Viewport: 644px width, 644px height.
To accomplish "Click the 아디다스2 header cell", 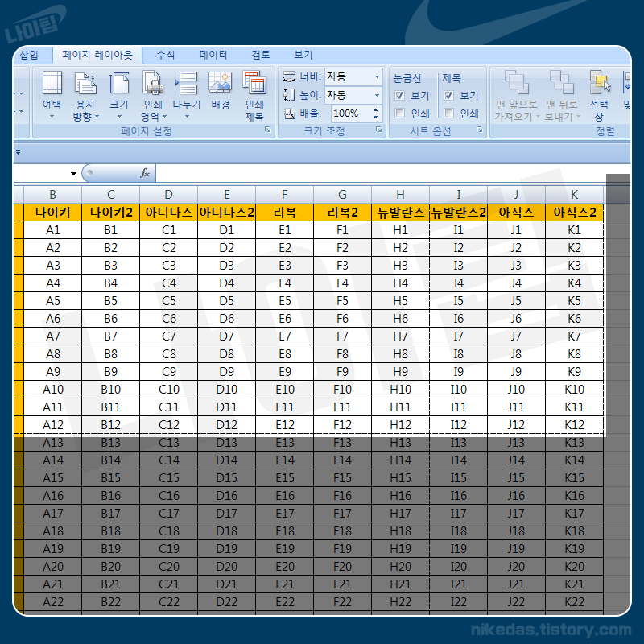I will coord(227,213).
